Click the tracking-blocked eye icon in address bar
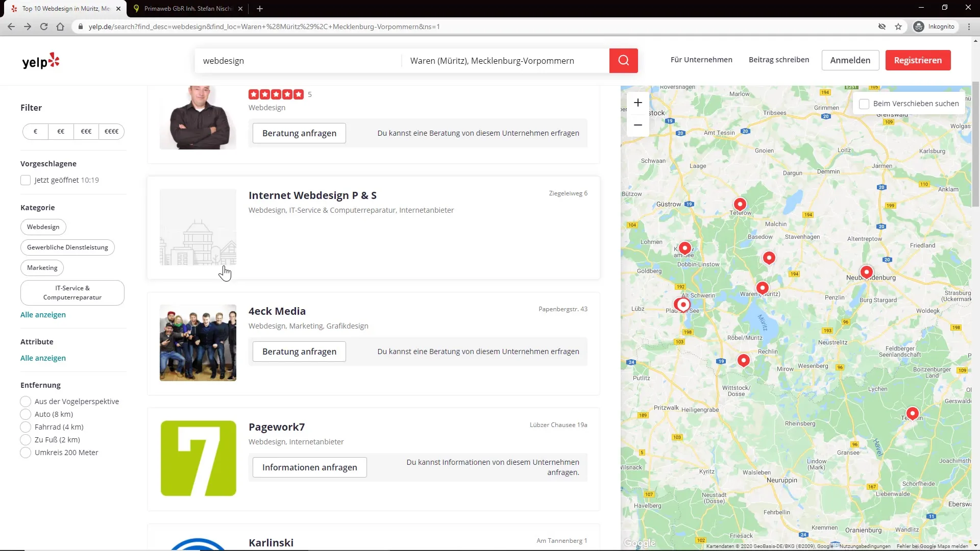Screen dimensions: 980x551 coord(882,27)
